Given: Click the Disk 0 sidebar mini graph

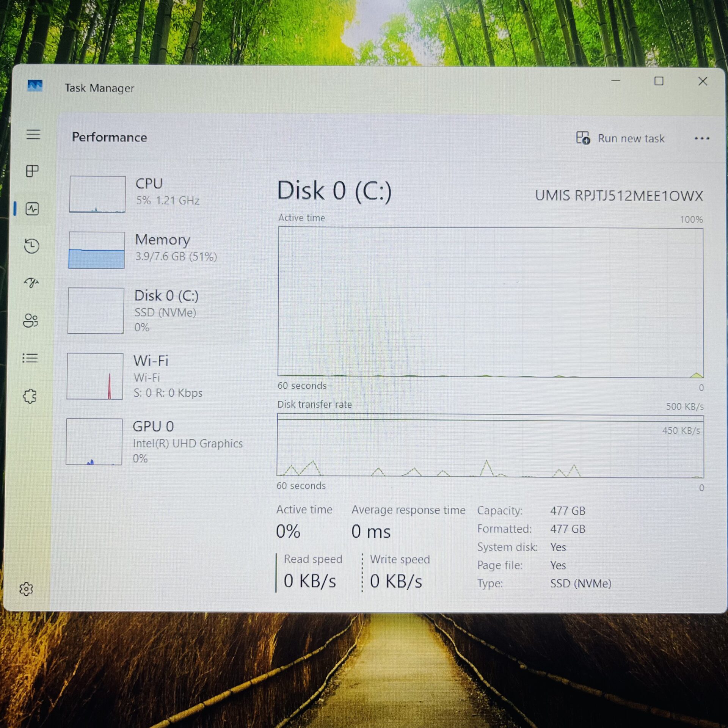Looking at the screenshot, I should [x=96, y=311].
